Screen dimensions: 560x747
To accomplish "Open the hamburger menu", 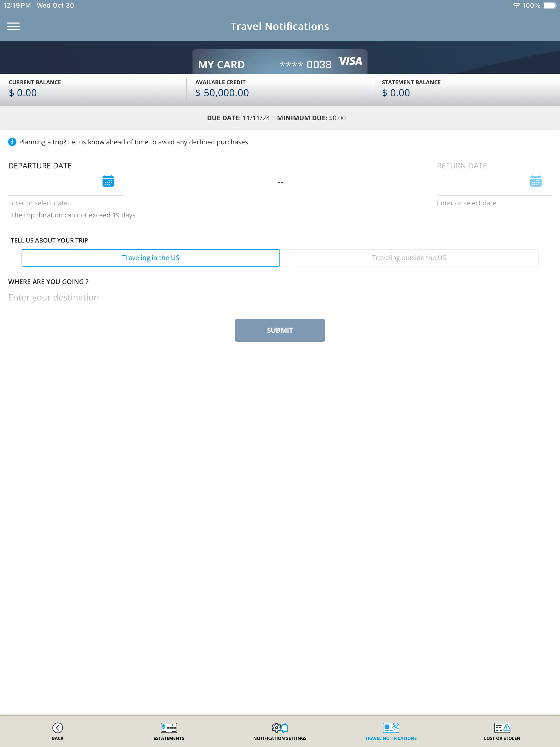I will point(13,26).
